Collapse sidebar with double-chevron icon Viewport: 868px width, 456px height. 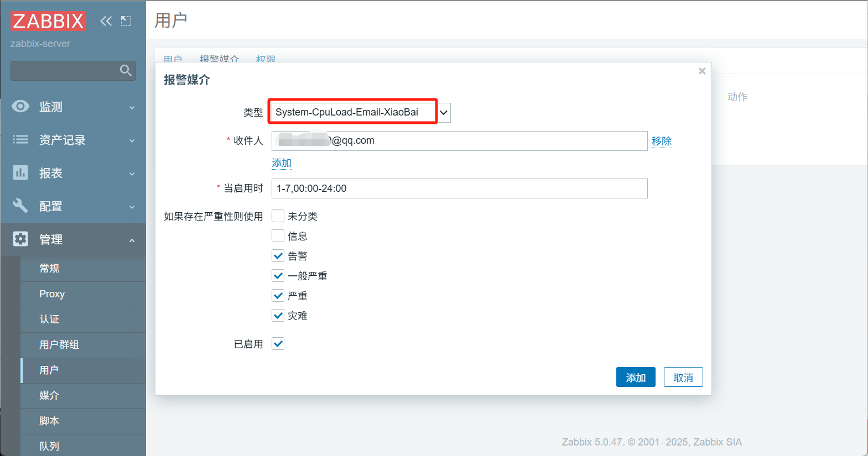click(x=106, y=21)
